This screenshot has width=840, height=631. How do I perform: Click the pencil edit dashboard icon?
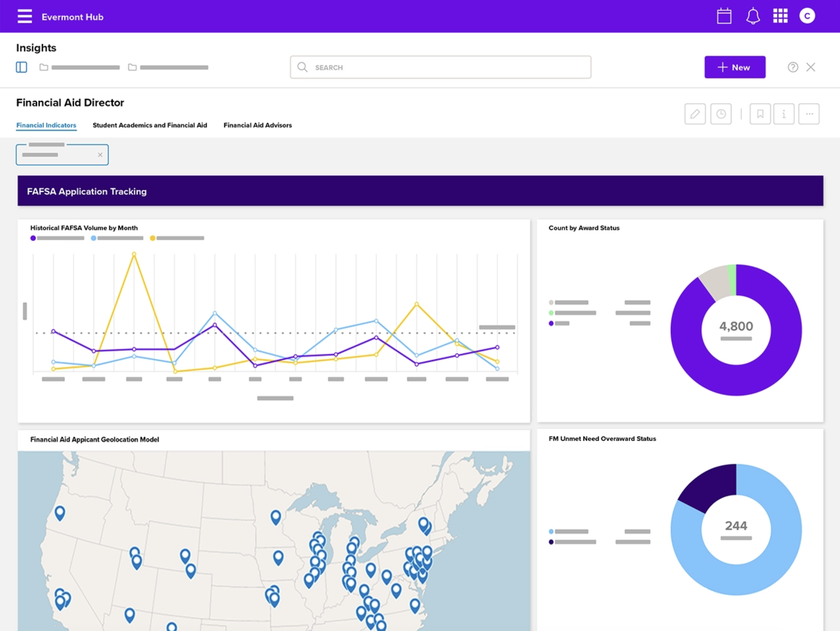(x=695, y=114)
